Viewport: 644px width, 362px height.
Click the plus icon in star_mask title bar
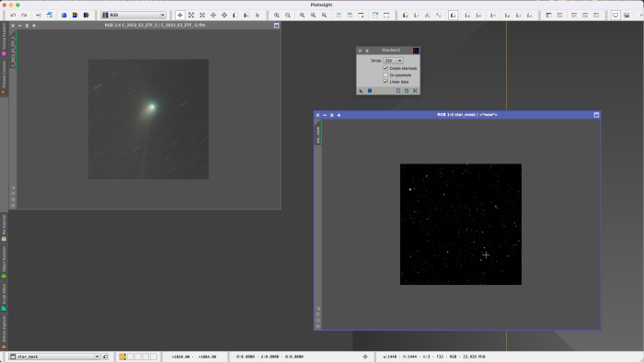pyautogui.click(x=339, y=115)
